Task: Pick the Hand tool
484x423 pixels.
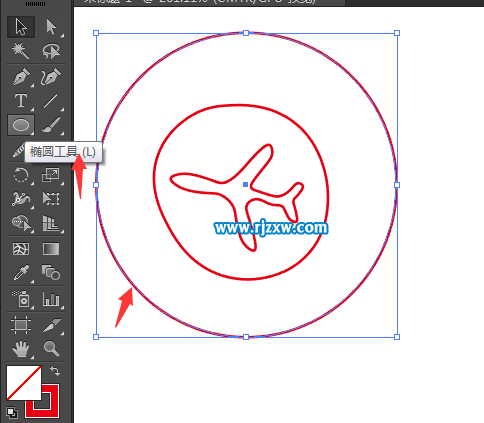Action: [x=21, y=349]
